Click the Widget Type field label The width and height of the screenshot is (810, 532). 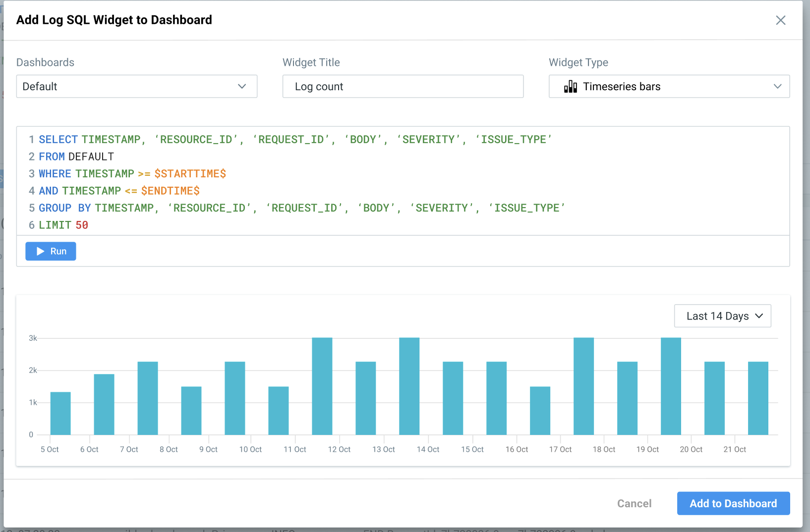pyautogui.click(x=579, y=62)
